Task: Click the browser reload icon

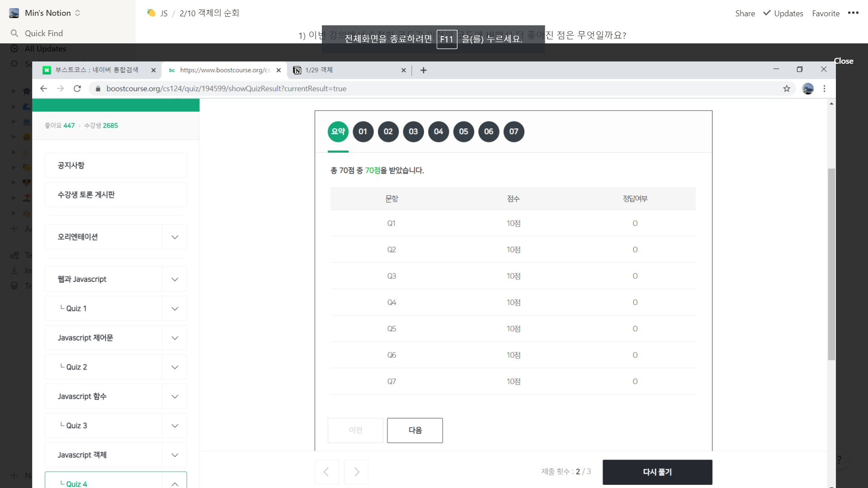Action: (x=77, y=89)
